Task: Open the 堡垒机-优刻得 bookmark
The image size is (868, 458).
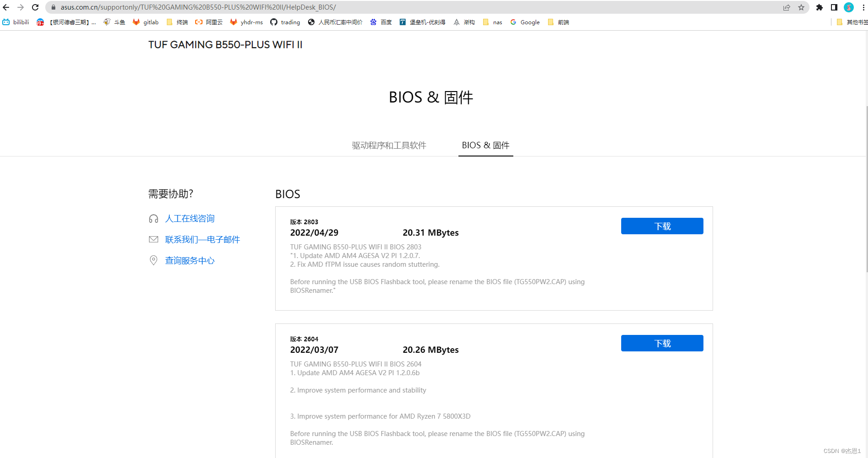Action: (x=422, y=22)
